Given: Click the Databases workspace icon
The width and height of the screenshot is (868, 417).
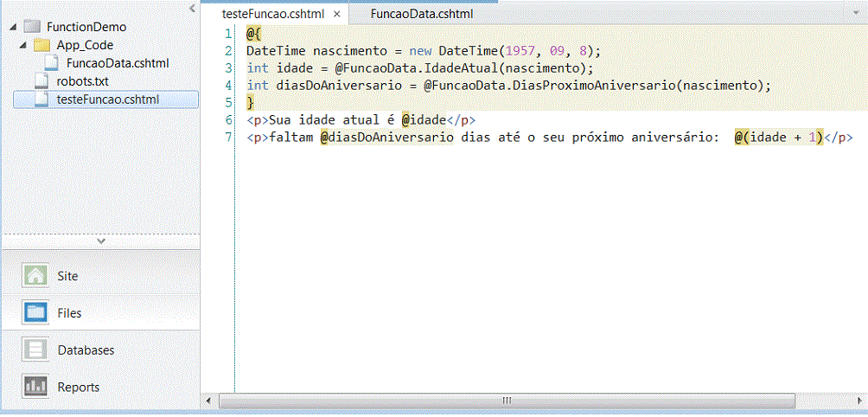Looking at the screenshot, I should [x=36, y=350].
